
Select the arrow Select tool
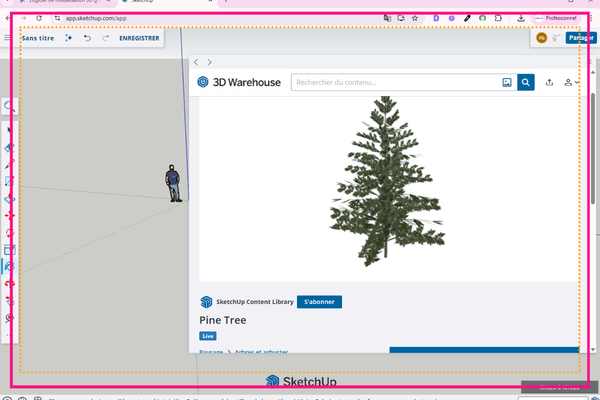click(9, 130)
